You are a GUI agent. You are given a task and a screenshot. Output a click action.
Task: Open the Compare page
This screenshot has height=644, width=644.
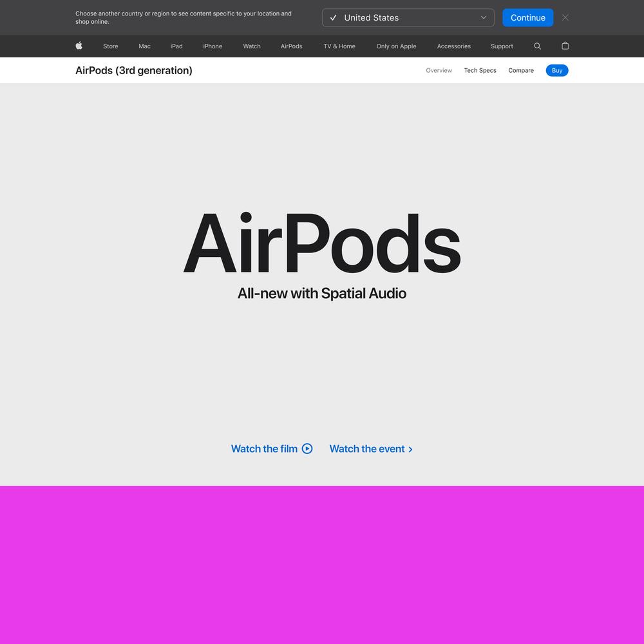[521, 71]
